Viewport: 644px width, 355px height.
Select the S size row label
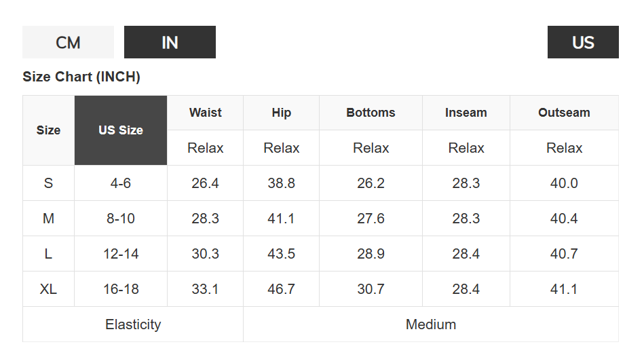click(x=48, y=183)
